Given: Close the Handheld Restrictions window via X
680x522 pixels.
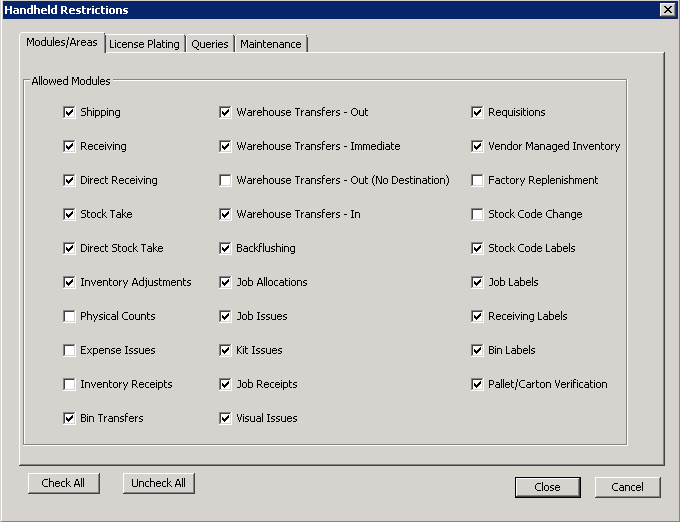Looking at the screenshot, I should 667,9.
